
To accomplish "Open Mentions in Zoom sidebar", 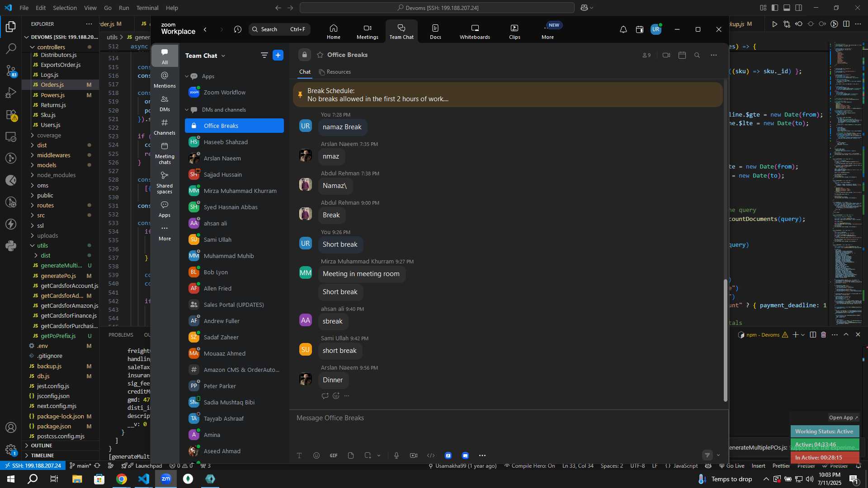I will (165, 80).
